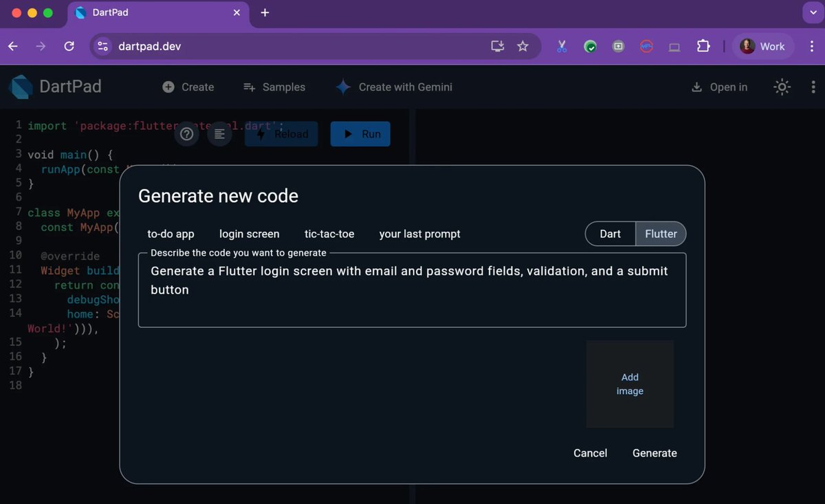
Task: Click Create with Gemini
Action: 394,87
